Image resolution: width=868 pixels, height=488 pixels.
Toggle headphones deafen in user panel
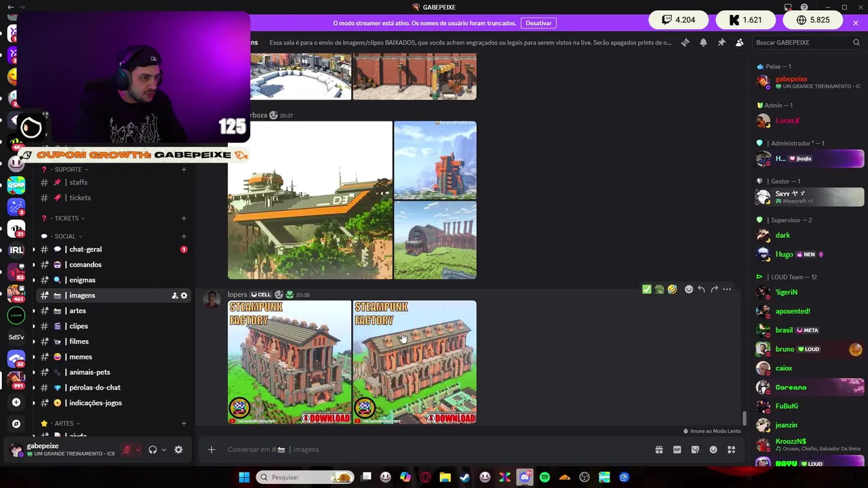coord(153,449)
